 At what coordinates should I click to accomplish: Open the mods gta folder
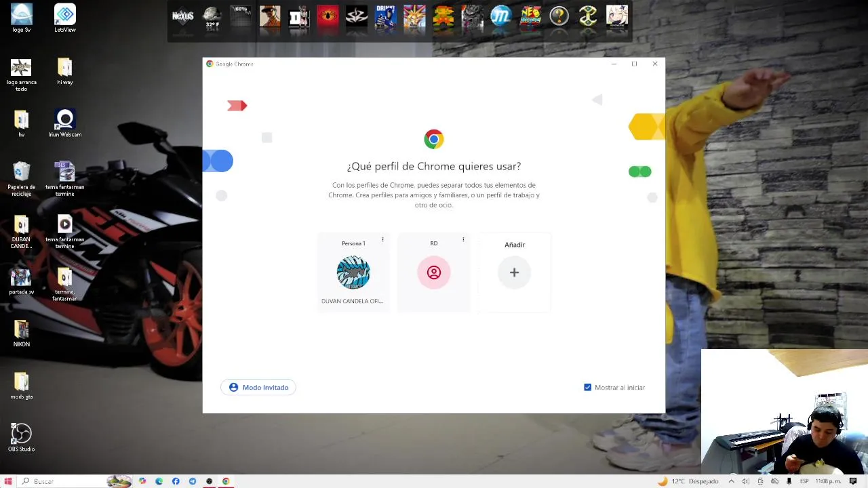tap(21, 386)
